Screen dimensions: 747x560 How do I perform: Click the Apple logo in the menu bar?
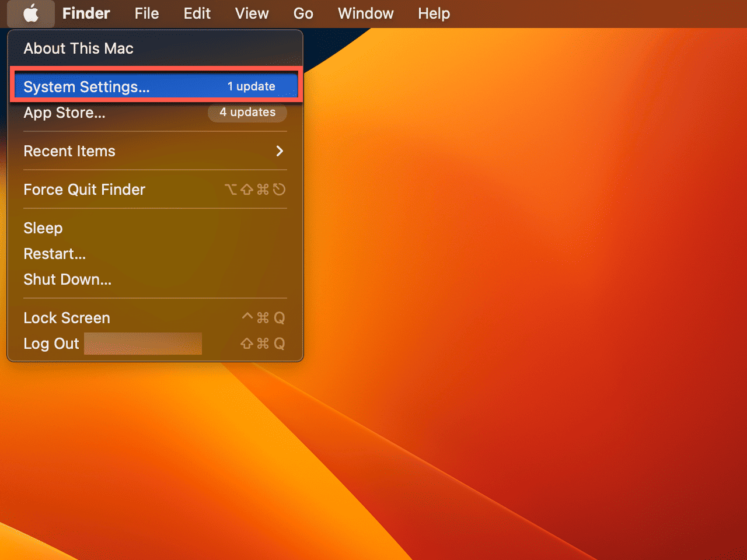[x=31, y=13]
